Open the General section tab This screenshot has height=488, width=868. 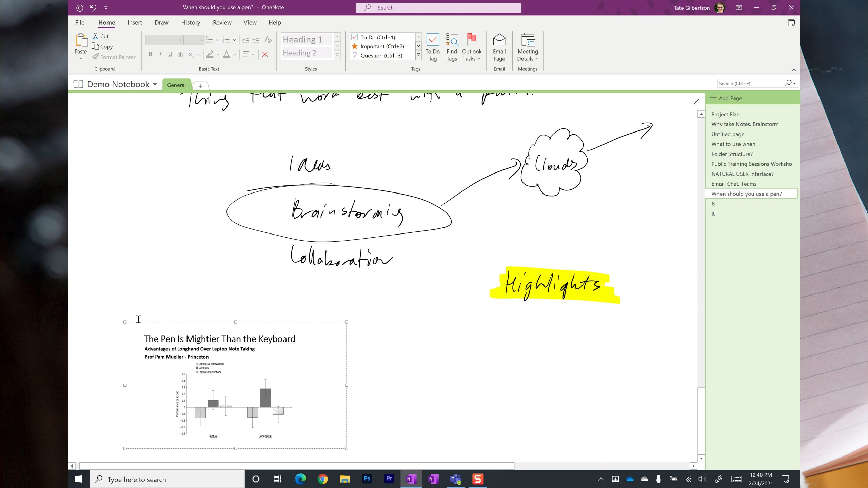click(x=176, y=85)
